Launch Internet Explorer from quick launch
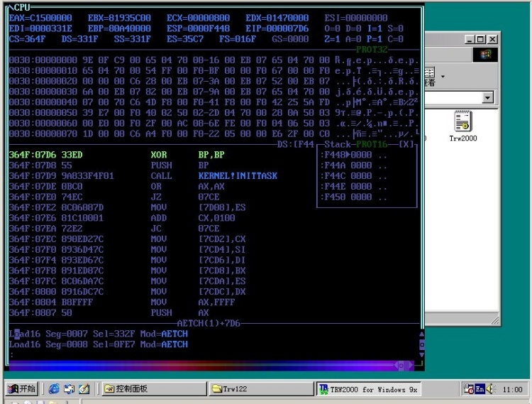The height and width of the screenshot is (404, 532). (54, 388)
